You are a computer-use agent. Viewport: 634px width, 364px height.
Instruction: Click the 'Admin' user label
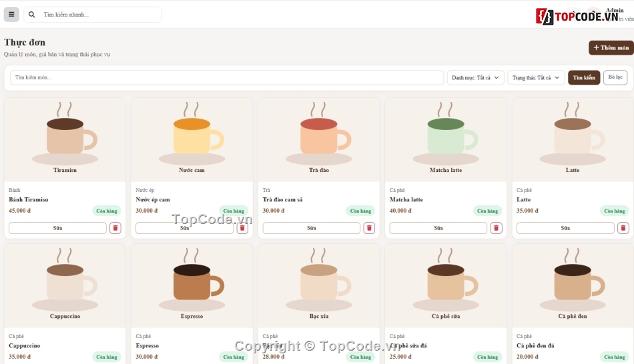tap(615, 10)
